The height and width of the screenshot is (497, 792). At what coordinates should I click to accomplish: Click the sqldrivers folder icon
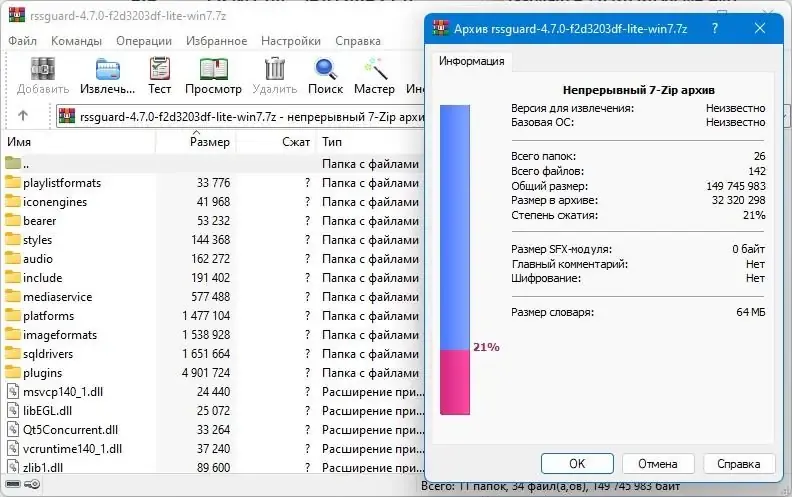[x=13, y=354]
